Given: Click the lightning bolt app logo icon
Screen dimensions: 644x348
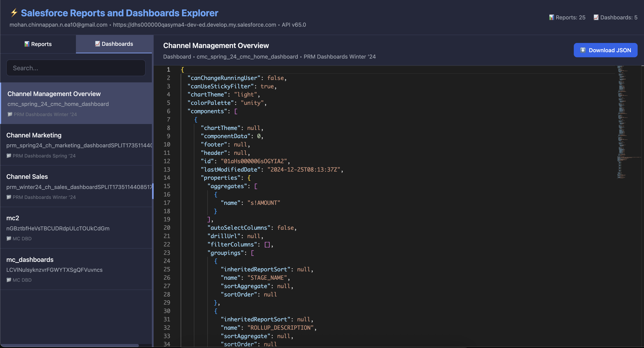Looking at the screenshot, I should (14, 13).
